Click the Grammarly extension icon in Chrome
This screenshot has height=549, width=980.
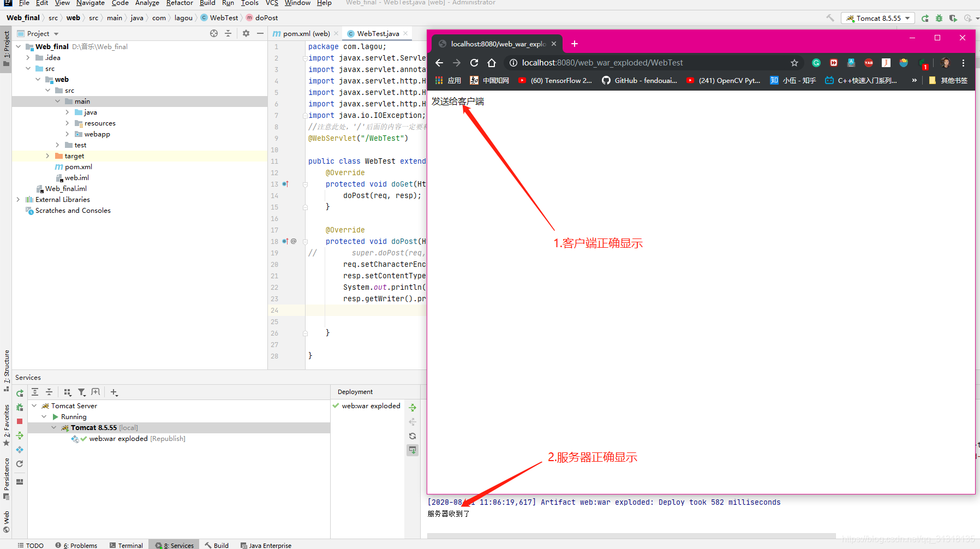pos(816,63)
